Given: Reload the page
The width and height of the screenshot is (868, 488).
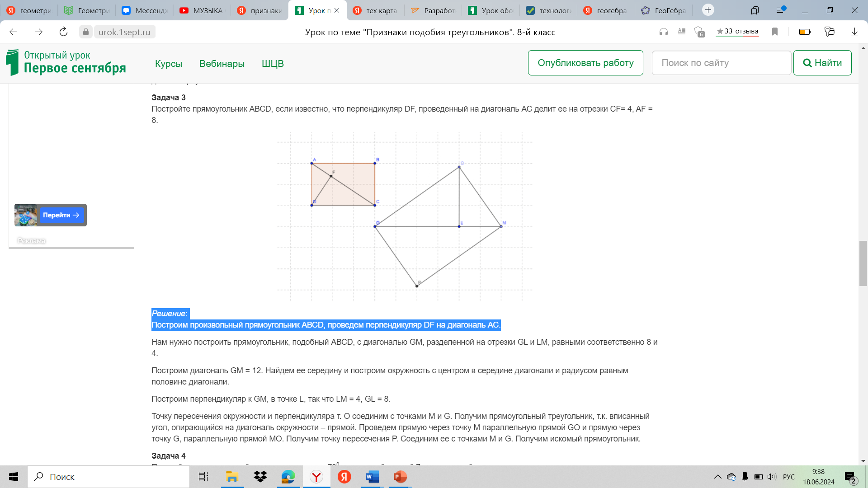Looking at the screenshot, I should (63, 32).
